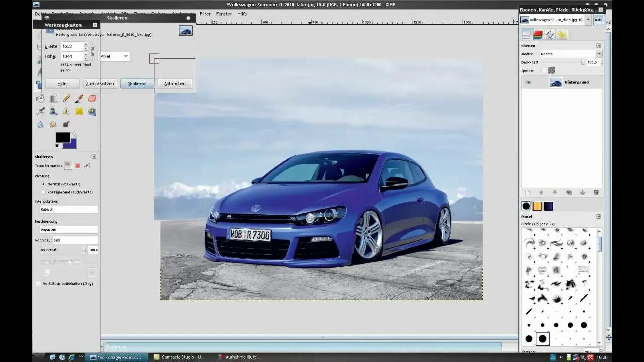The image size is (644, 362).
Task: Select Normal (vorwärts) direction radio
Action: pos(43,184)
